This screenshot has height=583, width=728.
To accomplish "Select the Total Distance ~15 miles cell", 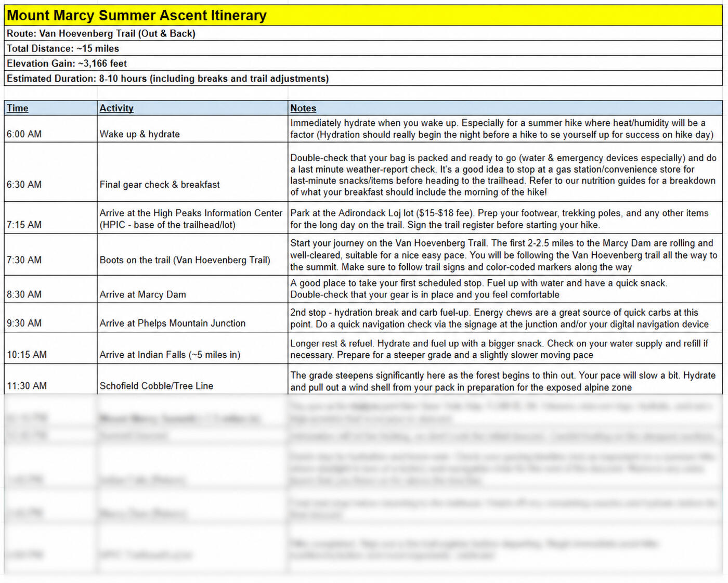I will 363,48.
